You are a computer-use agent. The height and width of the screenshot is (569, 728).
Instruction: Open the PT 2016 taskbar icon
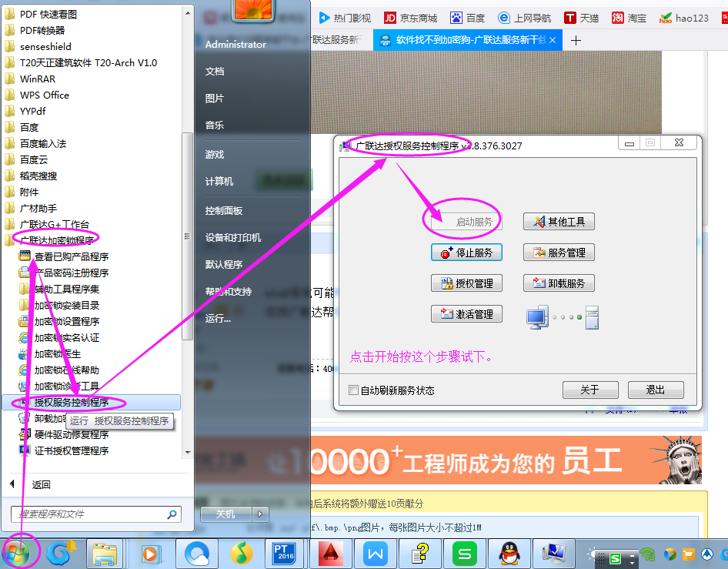pyautogui.click(x=285, y=553)
